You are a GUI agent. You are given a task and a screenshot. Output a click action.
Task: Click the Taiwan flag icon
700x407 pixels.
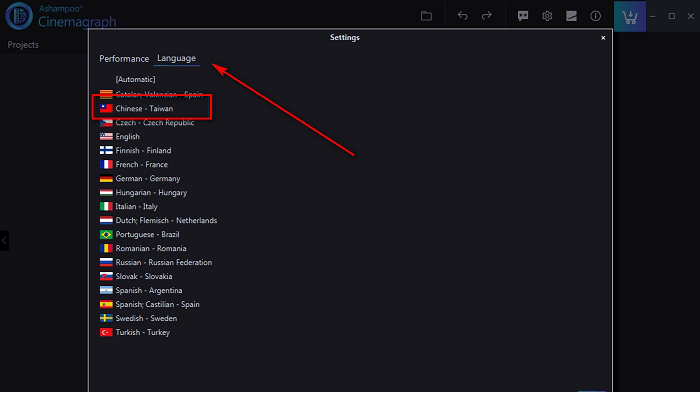106,108
